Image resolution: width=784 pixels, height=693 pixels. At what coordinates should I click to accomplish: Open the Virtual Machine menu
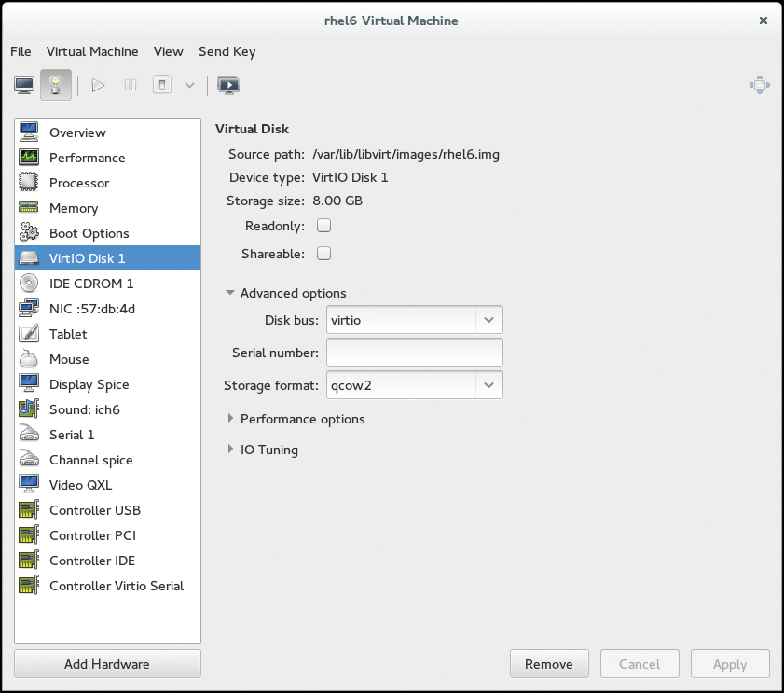(x=92, y=51)
